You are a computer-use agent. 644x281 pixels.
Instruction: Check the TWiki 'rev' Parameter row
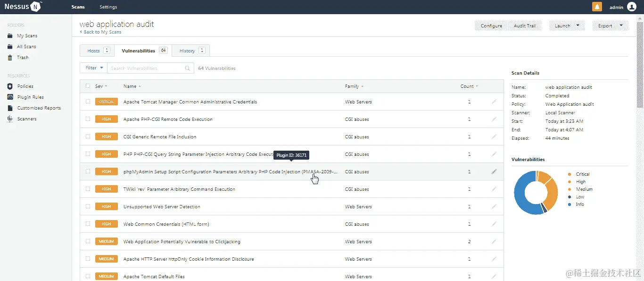click(x=88, y=189)
